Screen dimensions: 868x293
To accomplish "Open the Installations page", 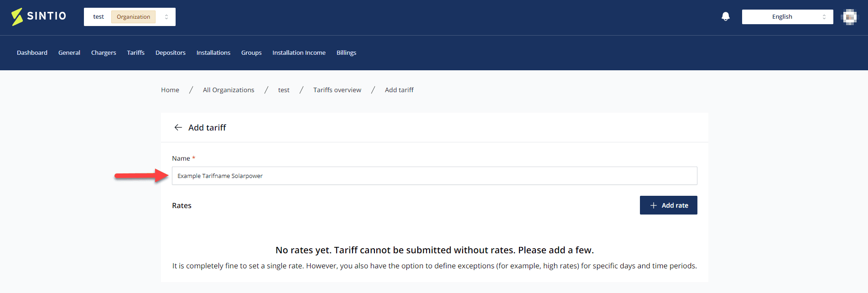I will tap(213, 52).
